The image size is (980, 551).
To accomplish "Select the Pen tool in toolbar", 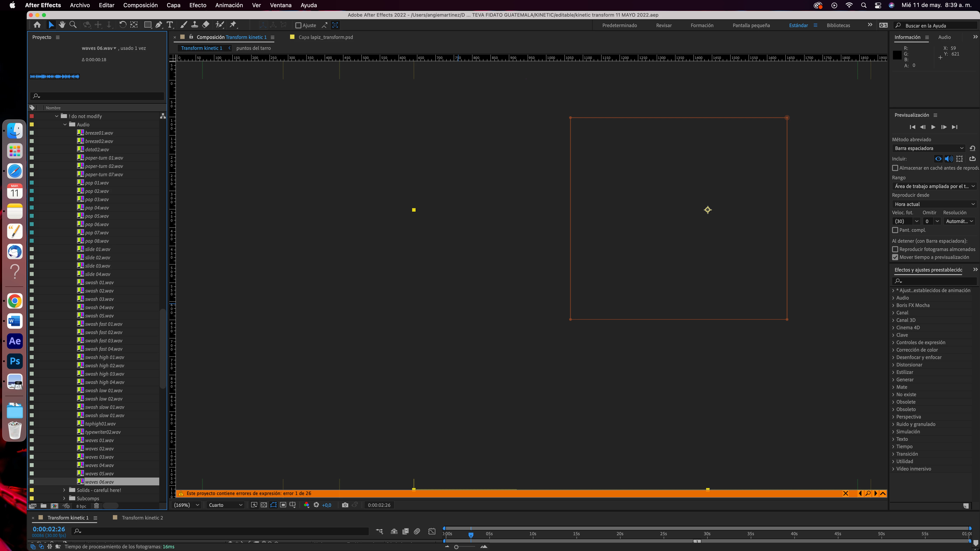I will click(x=159, y=25).
